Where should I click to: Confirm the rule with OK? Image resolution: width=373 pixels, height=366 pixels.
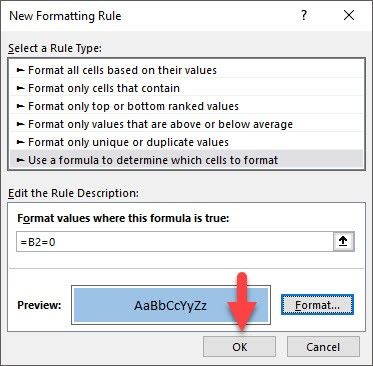[239, 347]
